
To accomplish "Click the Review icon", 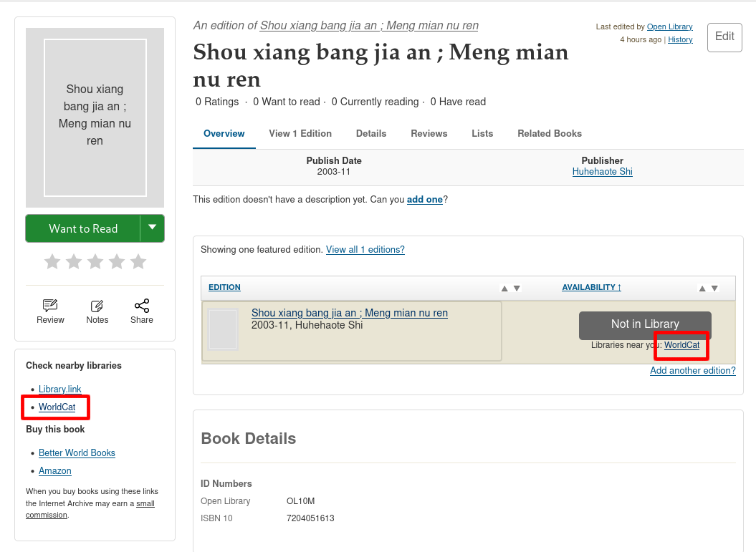I will pos(50,306).
